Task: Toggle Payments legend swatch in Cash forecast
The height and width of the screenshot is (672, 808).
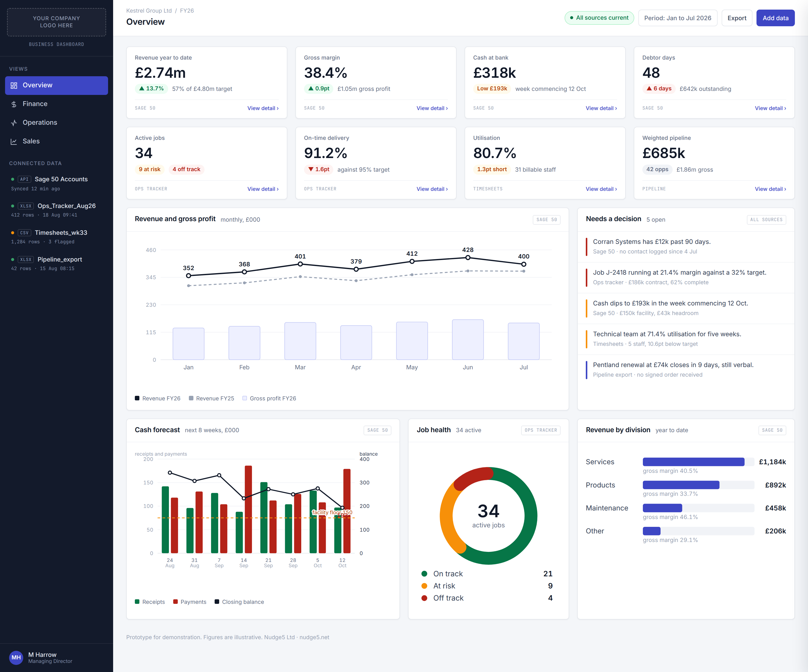Action: coord(175,602)
